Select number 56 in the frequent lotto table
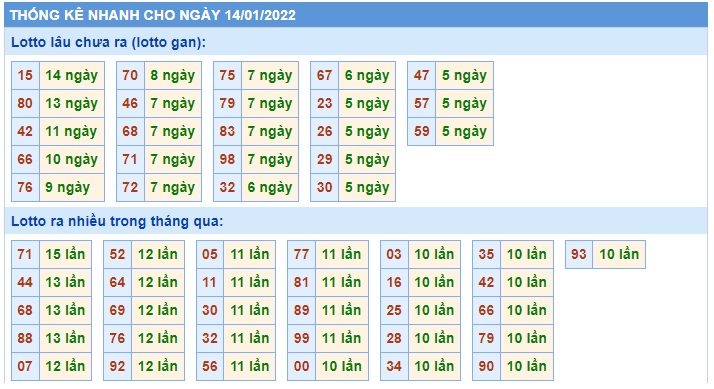 pyautogui.click(x=210, y=366)
